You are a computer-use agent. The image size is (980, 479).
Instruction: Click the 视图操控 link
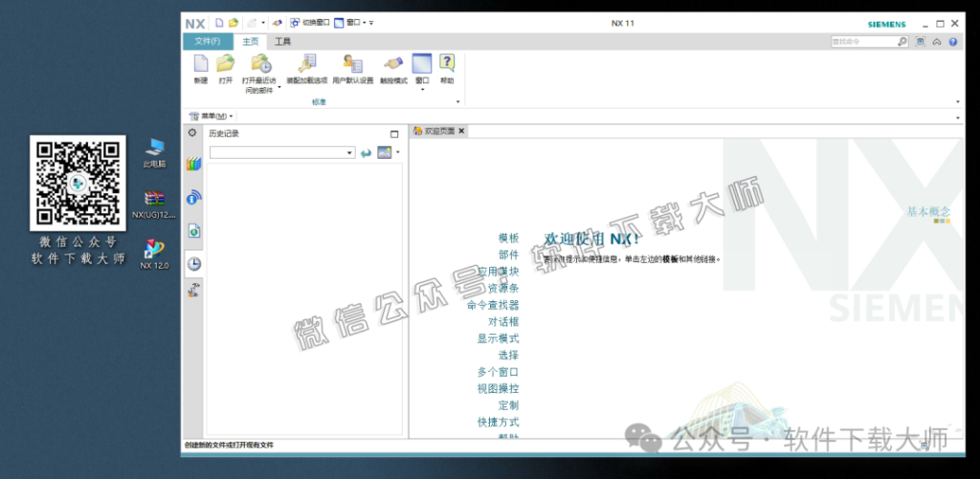pos(498,388)
